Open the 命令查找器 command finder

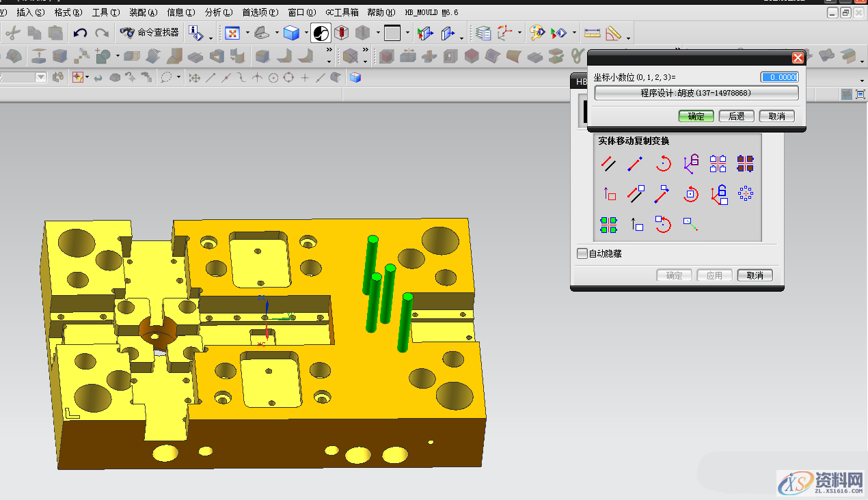(150, 32)
